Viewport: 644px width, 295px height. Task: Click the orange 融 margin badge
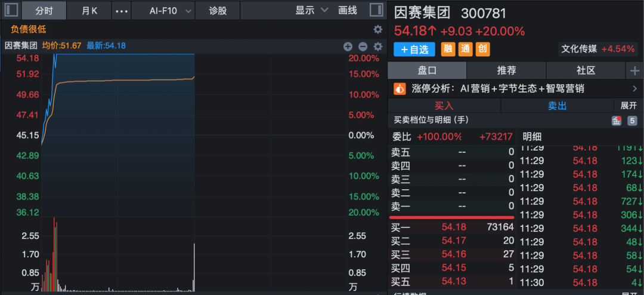click(x=447, y=50)
